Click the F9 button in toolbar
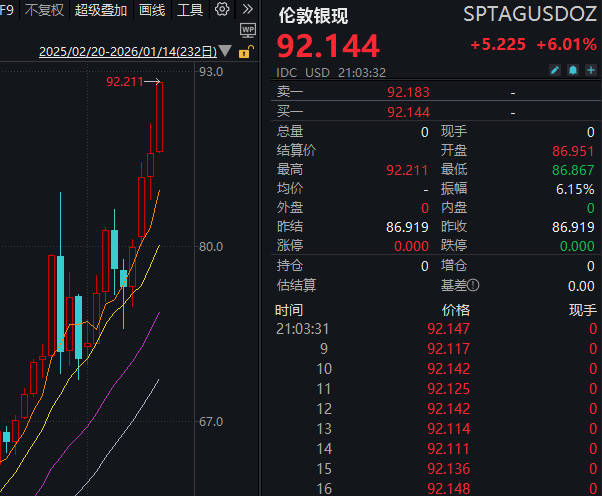The width and height of the screenshot is (602, 496). coord(7,10)
